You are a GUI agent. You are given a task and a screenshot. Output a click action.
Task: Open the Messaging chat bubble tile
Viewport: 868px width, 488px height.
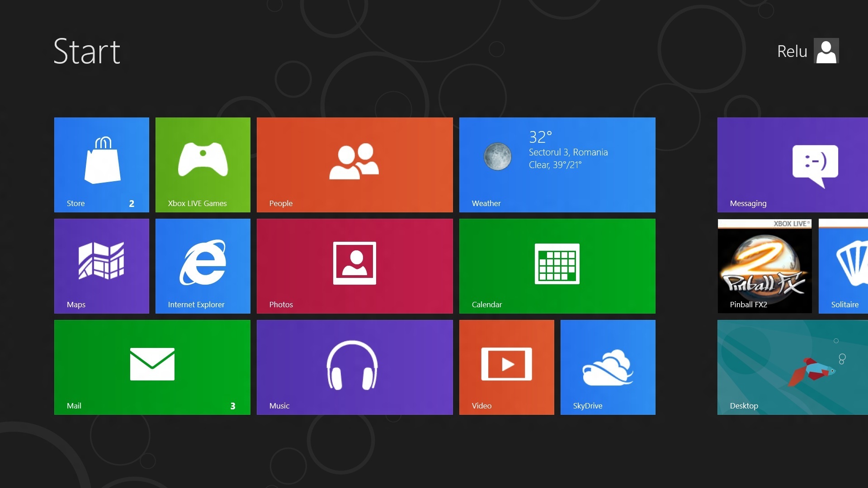[x=793, y=165]
